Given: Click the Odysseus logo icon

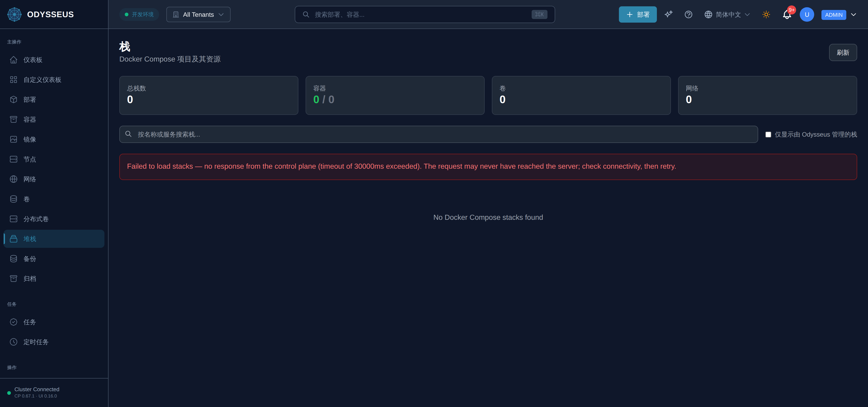Looking at the screenshot, I should click(14, 14).
